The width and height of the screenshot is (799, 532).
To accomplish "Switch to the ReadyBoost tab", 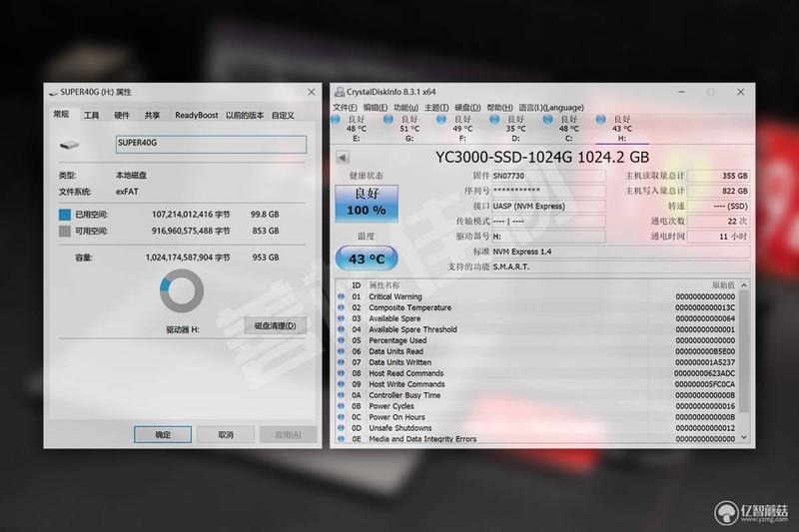I will pyautogui.click(x=197, y=115).
